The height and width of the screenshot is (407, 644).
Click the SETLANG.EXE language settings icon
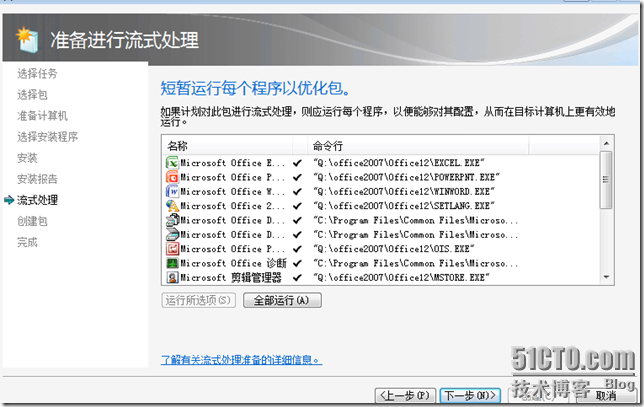[172, 206]
